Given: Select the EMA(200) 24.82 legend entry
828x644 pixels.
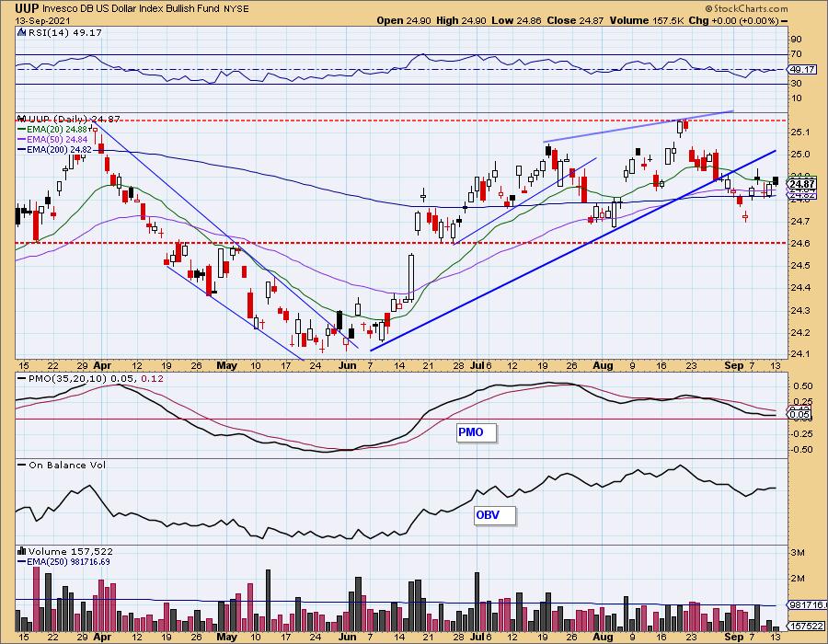Looking at the screenshot, I should [55, 150].
